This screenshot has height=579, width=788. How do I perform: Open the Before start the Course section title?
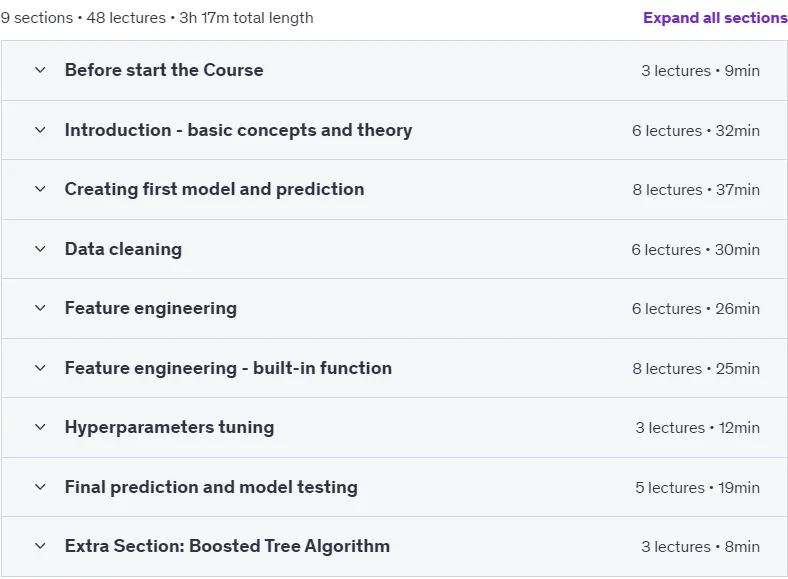pos(164,70)
